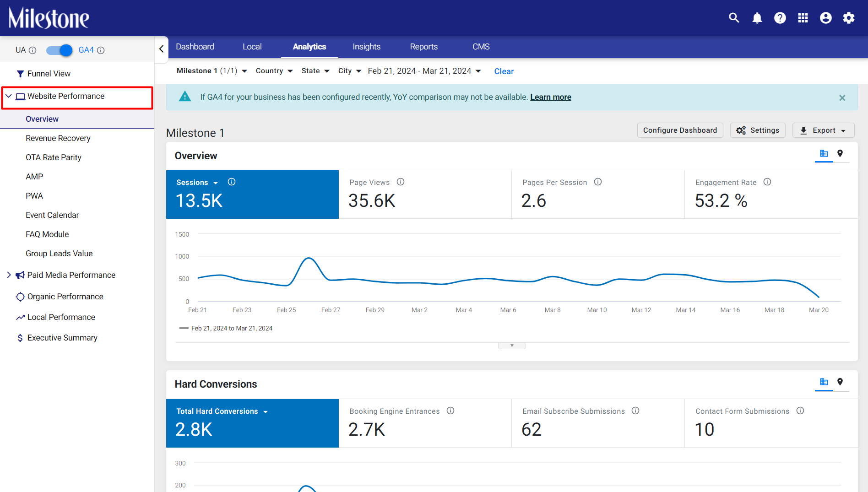Open the notifications bell
Viewport: 868px width, 492px height.
coord(757,18)
